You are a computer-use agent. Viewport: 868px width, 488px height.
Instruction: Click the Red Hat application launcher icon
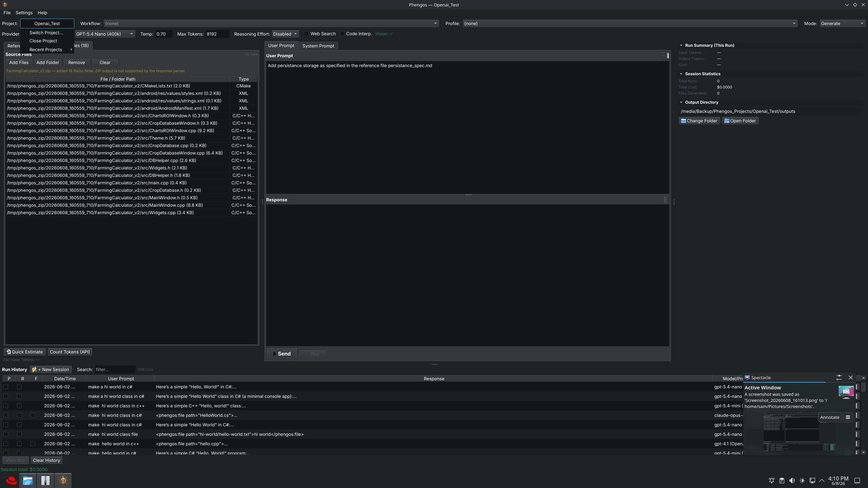11,480
